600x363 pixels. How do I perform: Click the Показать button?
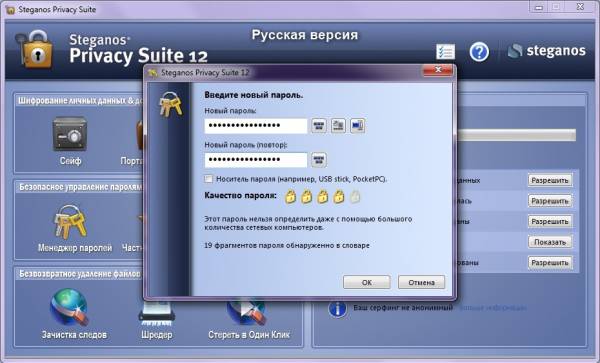click(x=550, y=242)
